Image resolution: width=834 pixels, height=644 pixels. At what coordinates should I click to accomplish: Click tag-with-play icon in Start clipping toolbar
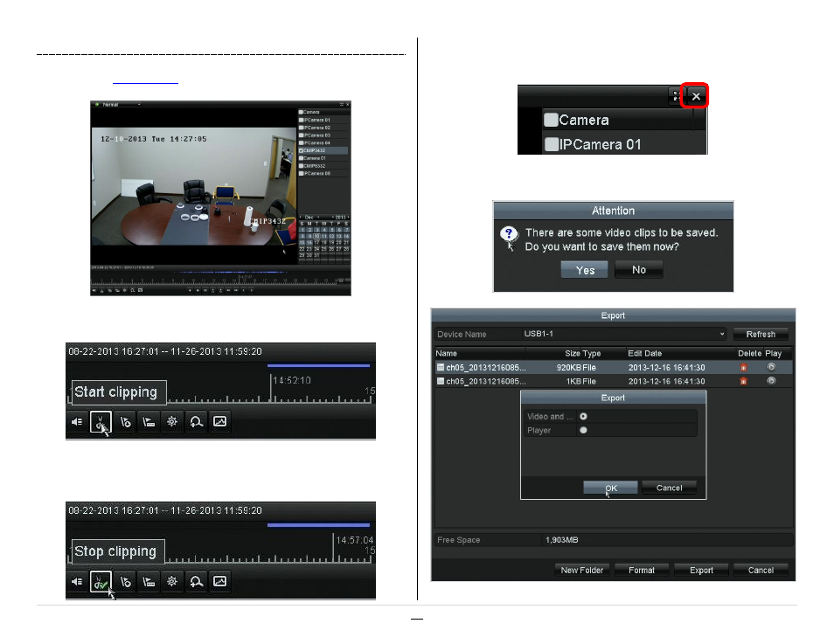pyautogui.click(x=125, y=422)
